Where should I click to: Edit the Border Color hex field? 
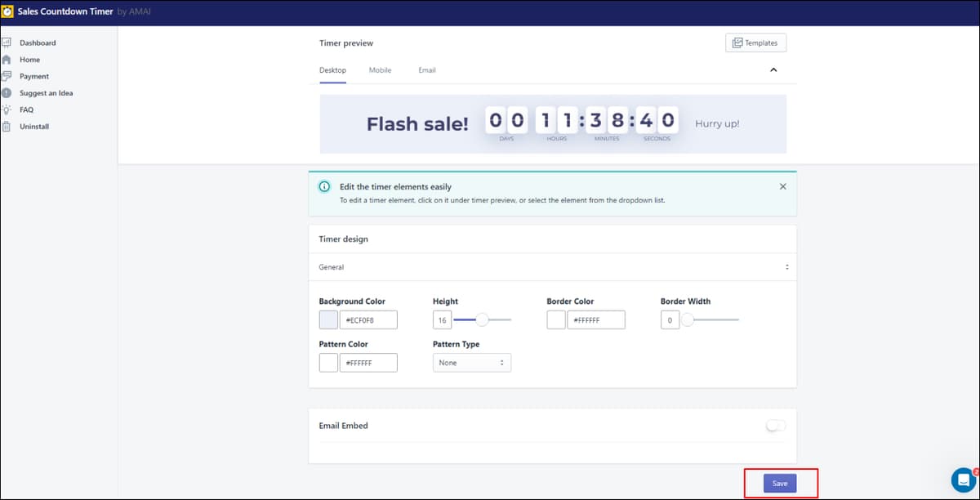click(x=596, y=319)
